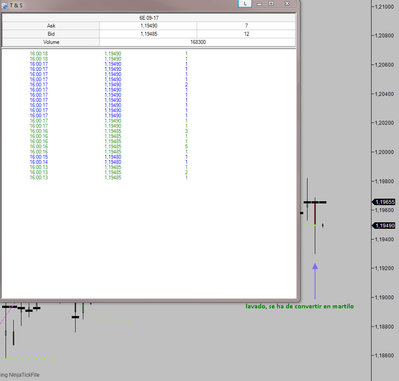Screen dimensions: 399x381
Task: Minimize the T&S window
Action: coord(259,4)
